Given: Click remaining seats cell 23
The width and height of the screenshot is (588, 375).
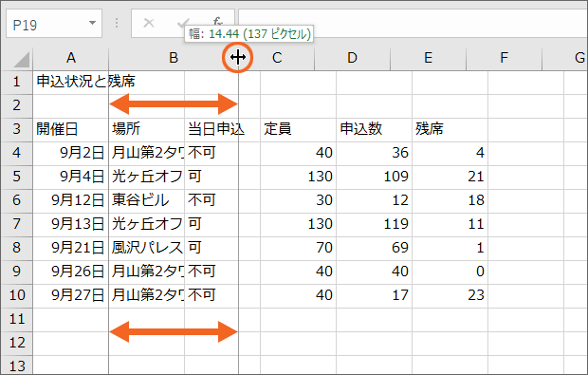Looking at the screenshot, I should [450, 295].
